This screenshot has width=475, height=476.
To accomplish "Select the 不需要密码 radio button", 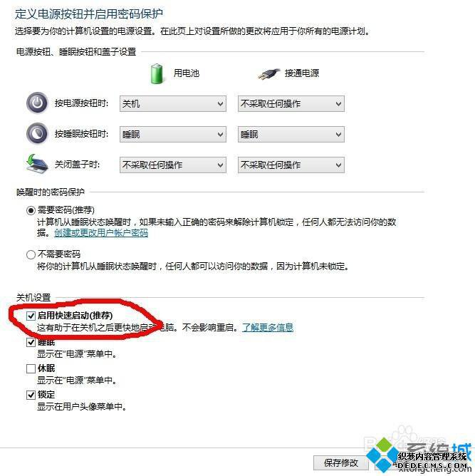I will click(x=31, y=254).
